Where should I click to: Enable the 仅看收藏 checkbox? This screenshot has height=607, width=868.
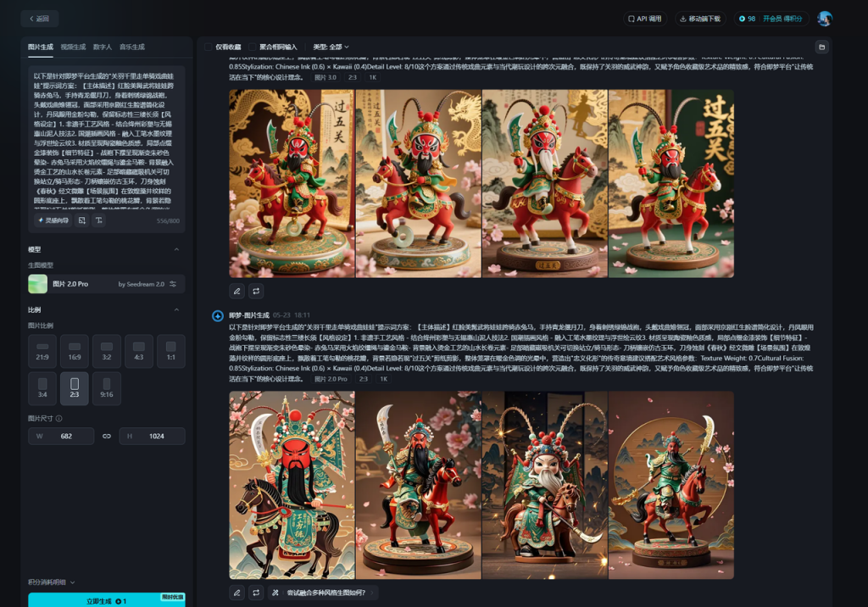[x=209, y=47]
